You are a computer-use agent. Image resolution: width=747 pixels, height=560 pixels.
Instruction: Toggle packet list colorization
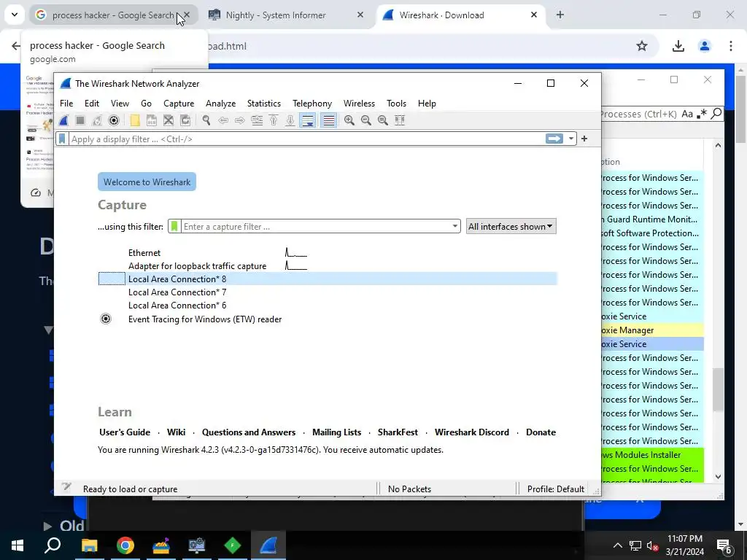point(329,120)
